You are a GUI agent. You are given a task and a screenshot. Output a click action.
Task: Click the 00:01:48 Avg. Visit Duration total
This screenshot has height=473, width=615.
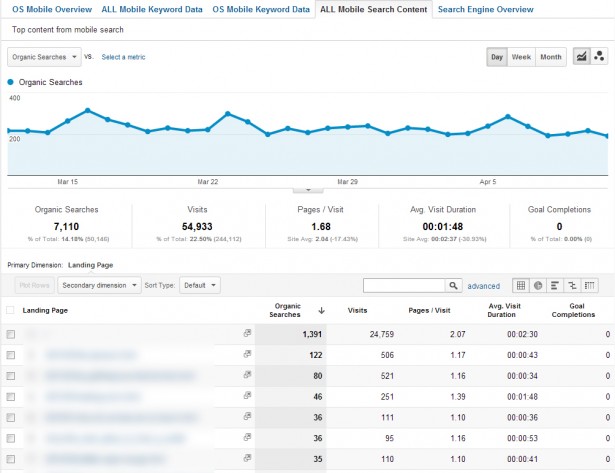[443, 227]
